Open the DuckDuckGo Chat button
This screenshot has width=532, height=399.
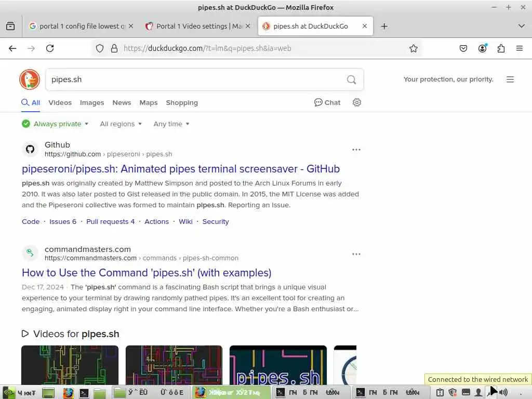tap(327, 102)
